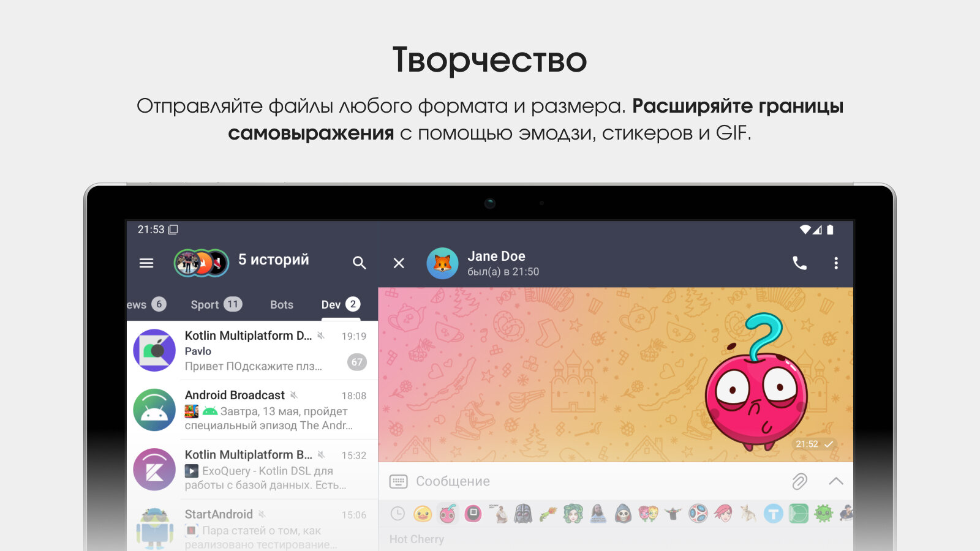
Task: Click the StartAndroid robot avatar
Action: pos(154,528)
